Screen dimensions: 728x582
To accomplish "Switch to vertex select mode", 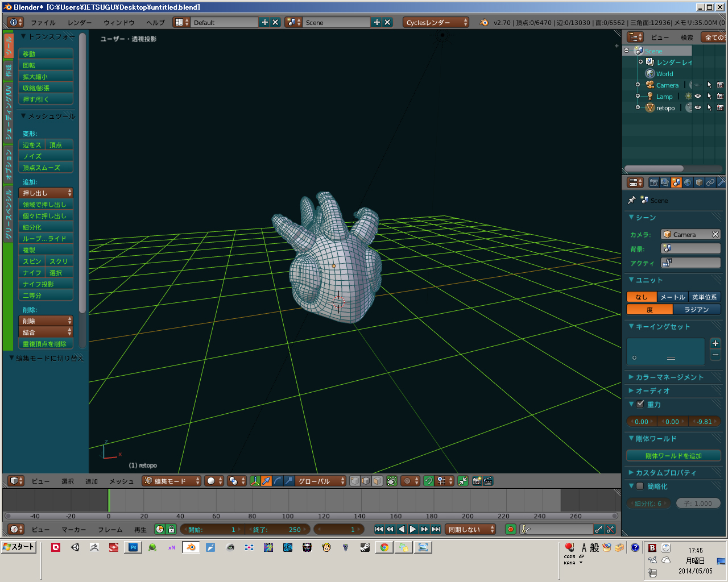I will tap(355, 481).
